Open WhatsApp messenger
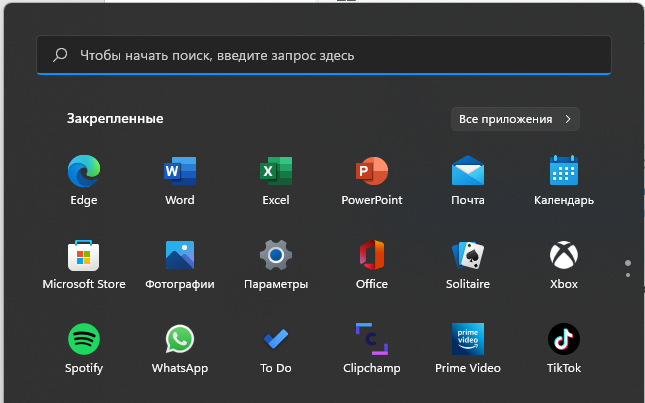 [180, 340]
